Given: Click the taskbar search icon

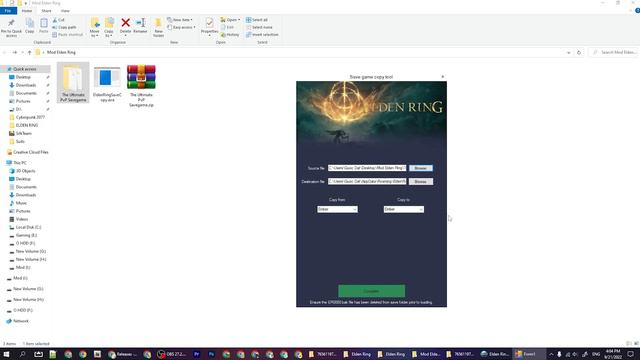Looking at the screenshot, I should click(22, 354).
